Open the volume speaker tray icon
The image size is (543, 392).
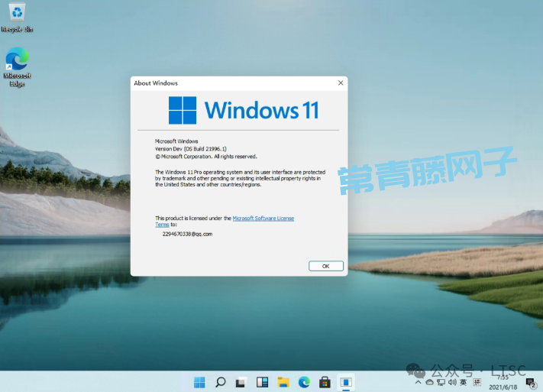[452, 382]
